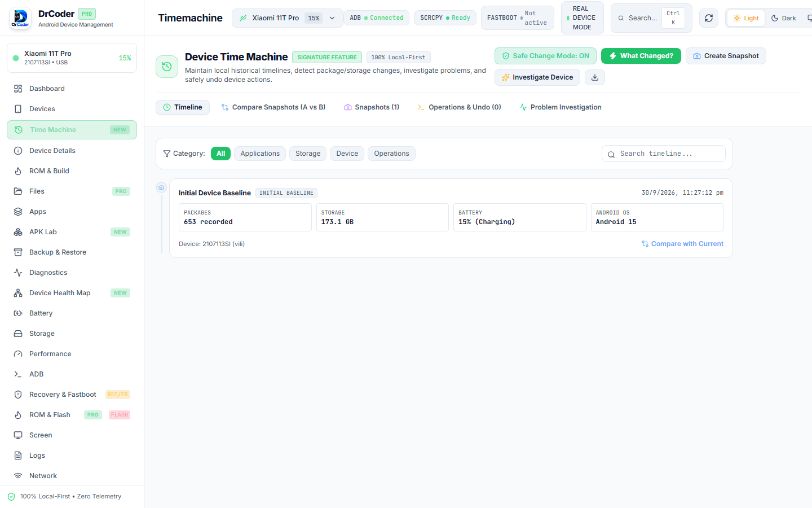Screen dimensions: 812x508
Task: Click the What Changed? button
Action: (x=641, y=56)
